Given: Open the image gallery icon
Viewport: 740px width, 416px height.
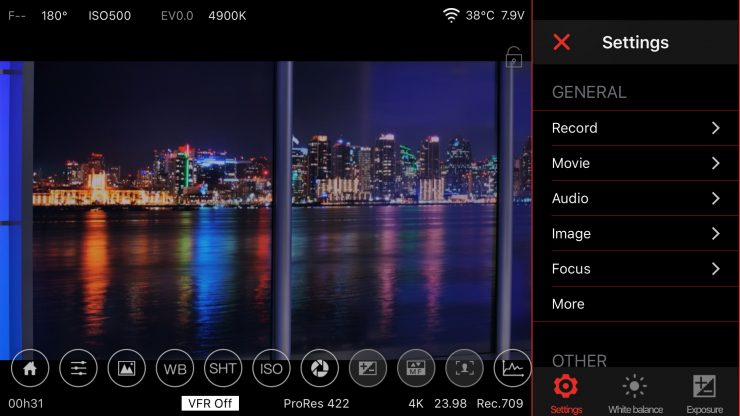Looking at the screenshot, I should pos(127,369).
